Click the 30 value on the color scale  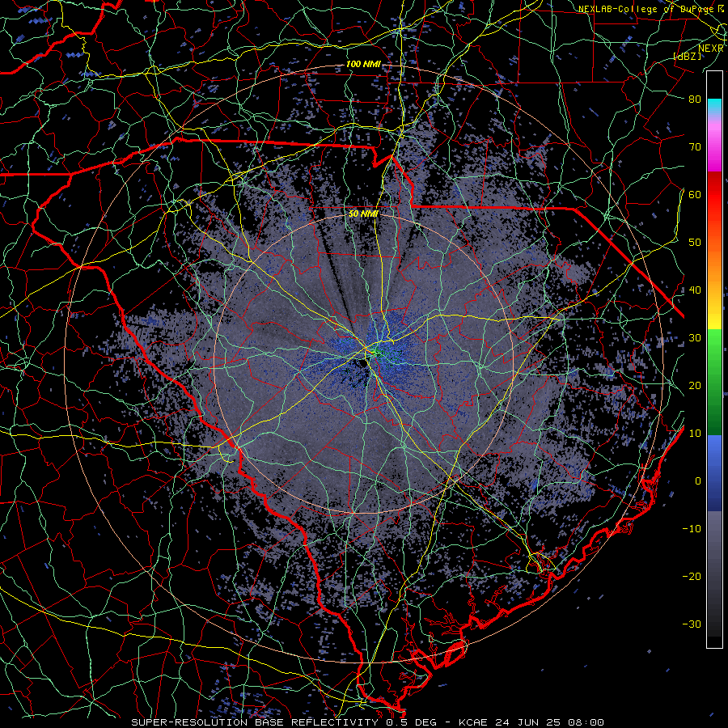695,338
